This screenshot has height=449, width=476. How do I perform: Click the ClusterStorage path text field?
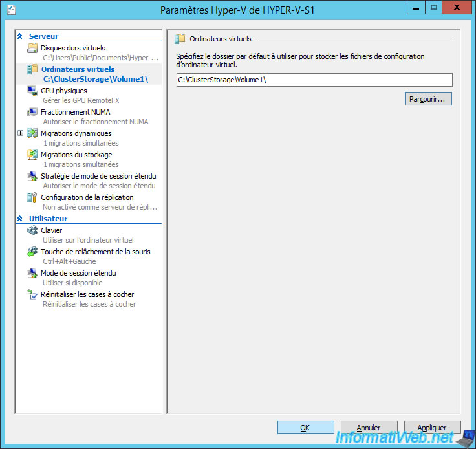[314, 80]
